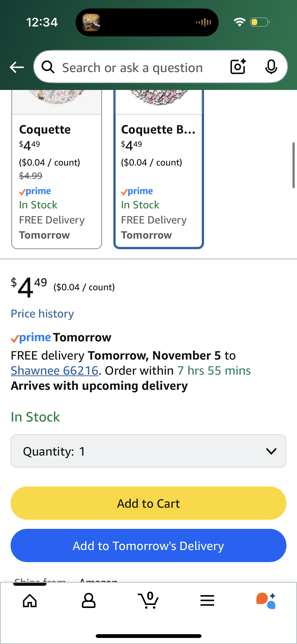Change delivery address Shawnee 66216
Image resolution: width=297 pixels, height=644 pixels.
[54, 371]
